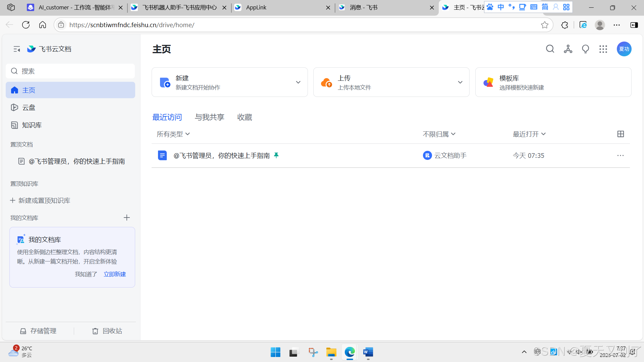
Task: Click the 搜索 input field in the sidebar
Action: pyautogui.click(x=70, y=71)
